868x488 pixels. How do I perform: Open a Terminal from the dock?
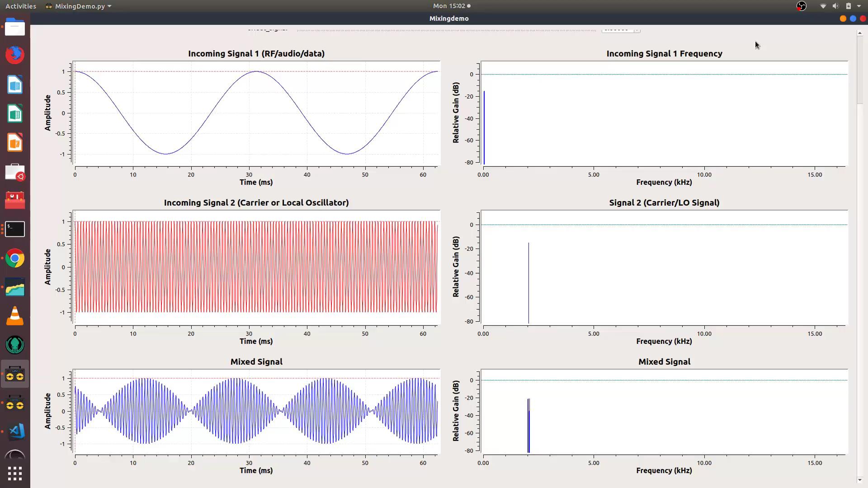click(15, 229)
